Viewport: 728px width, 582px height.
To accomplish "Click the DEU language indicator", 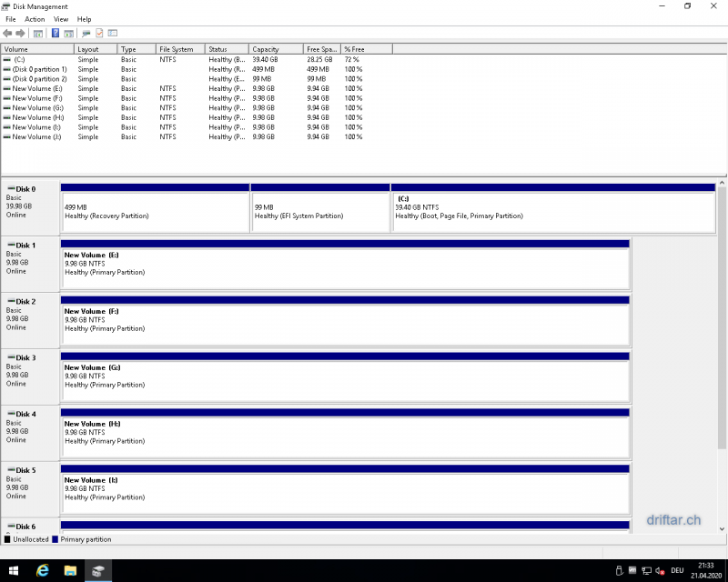I will (x=677, y=570).
